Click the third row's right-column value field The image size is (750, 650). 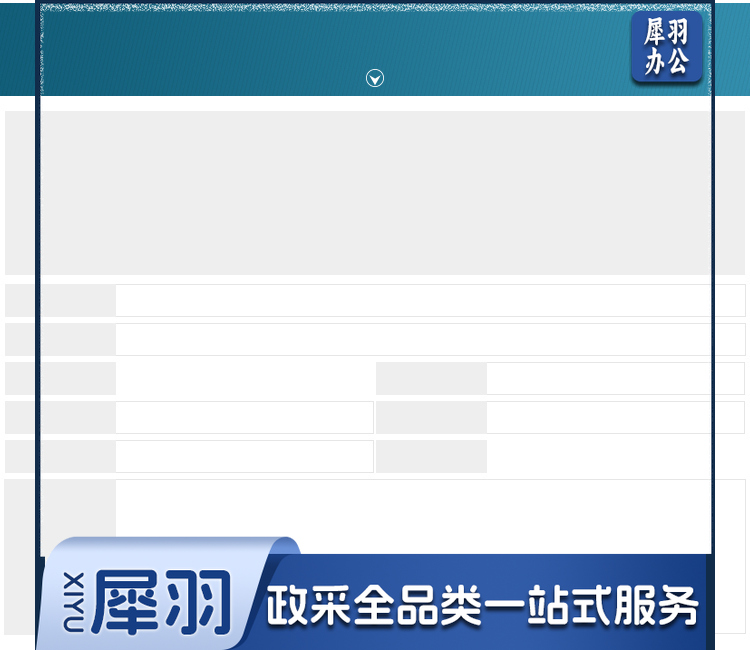(x=615, y=379)
